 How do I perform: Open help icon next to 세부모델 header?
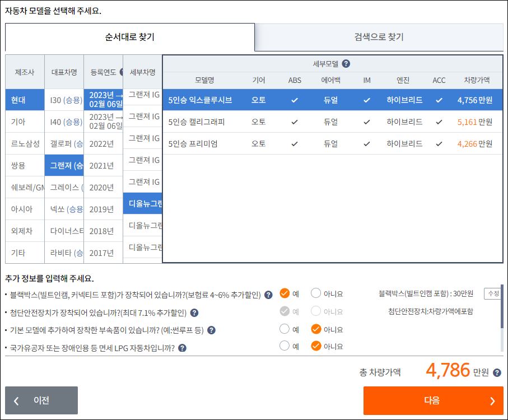346,64
